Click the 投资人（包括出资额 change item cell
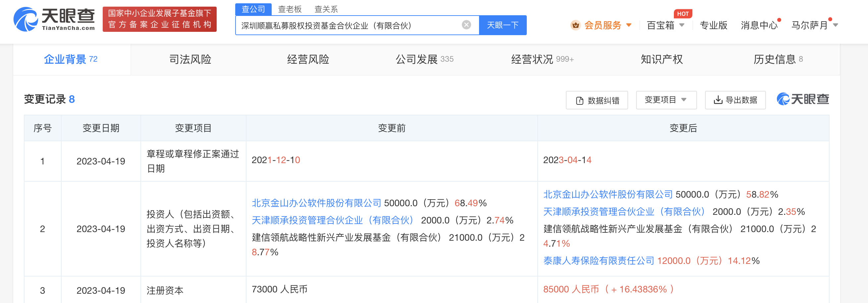Screen dimensions: 868x303 (193, 228)
